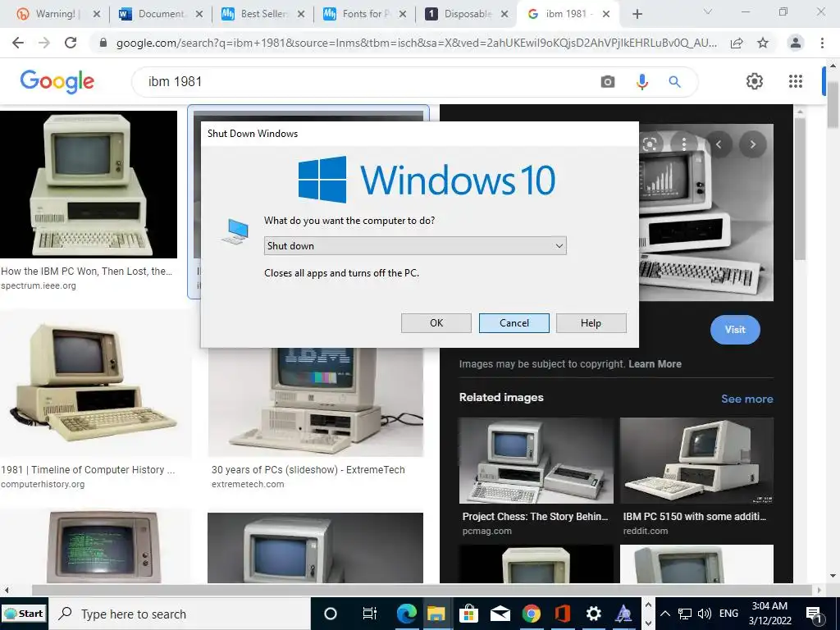840x630 pixels.
Task: Reload the Chrome page
Action: click(71, 43)
